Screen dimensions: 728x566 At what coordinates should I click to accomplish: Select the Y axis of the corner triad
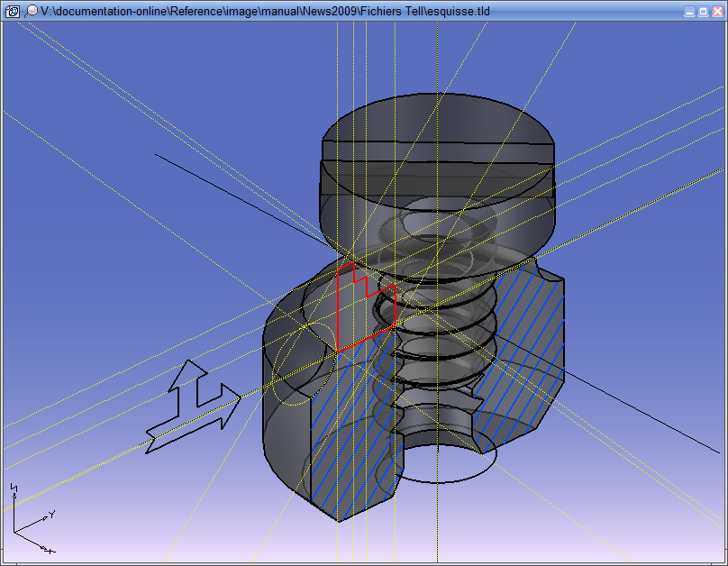(36, 521)
